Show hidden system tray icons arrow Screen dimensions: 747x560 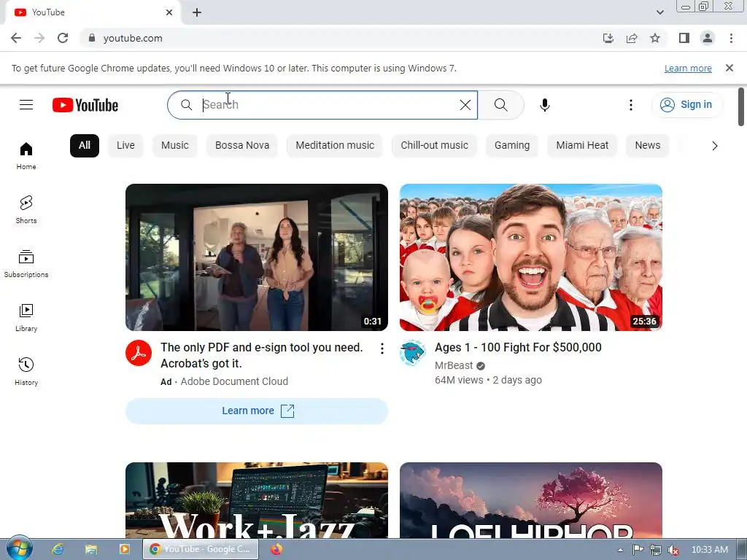pos(620,550)
